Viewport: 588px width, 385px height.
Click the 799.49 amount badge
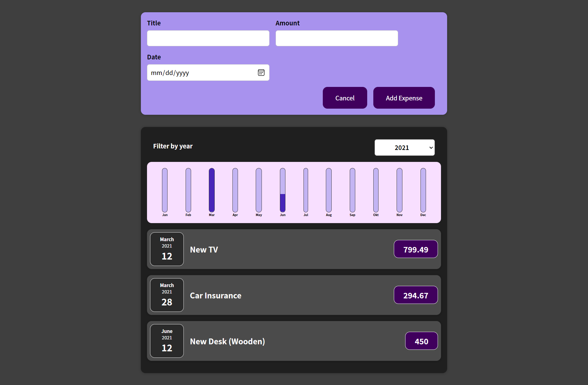click(x=416, y=249)
